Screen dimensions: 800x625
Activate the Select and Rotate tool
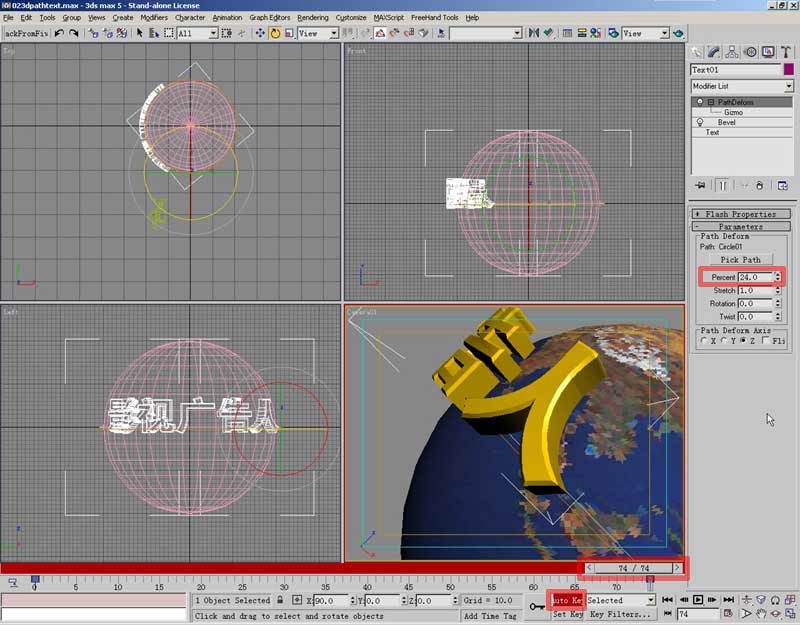point(275,33)
